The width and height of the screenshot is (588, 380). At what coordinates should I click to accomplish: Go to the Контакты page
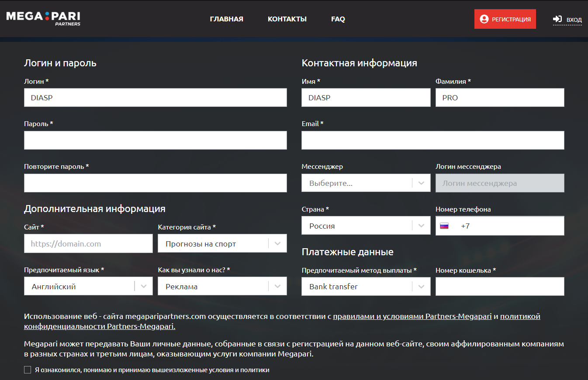[287, 19]
